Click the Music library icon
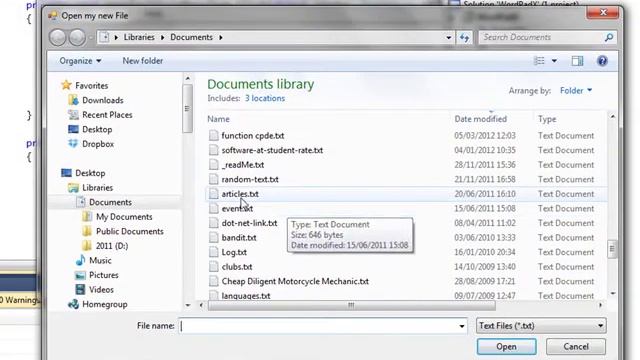 pos(80,260)
